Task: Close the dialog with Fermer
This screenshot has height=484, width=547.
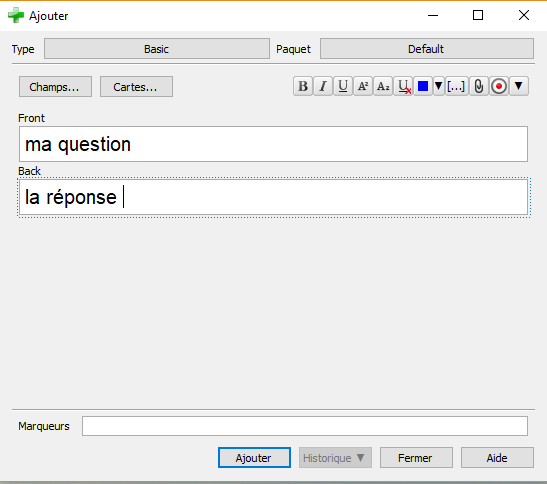Action: point(416,457)
